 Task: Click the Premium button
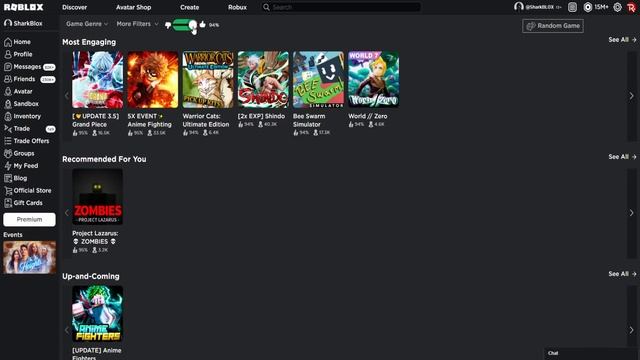pos(29,220)
